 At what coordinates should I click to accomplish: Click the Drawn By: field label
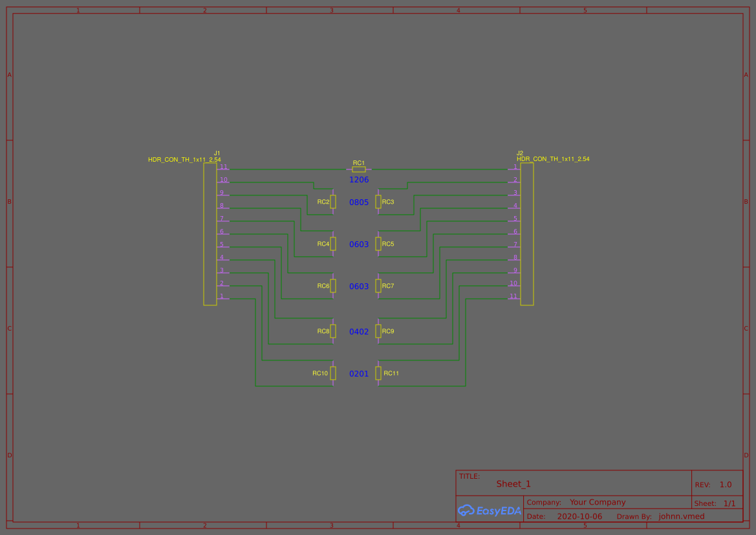(x=634, y=516)
